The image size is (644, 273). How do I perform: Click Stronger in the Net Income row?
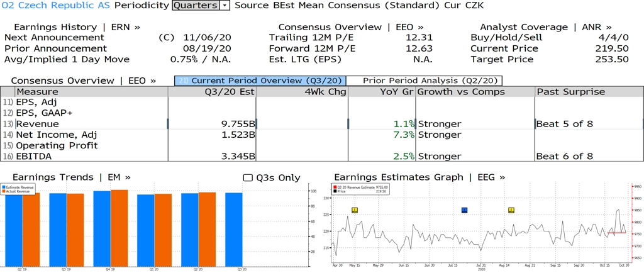coord(439,135)
